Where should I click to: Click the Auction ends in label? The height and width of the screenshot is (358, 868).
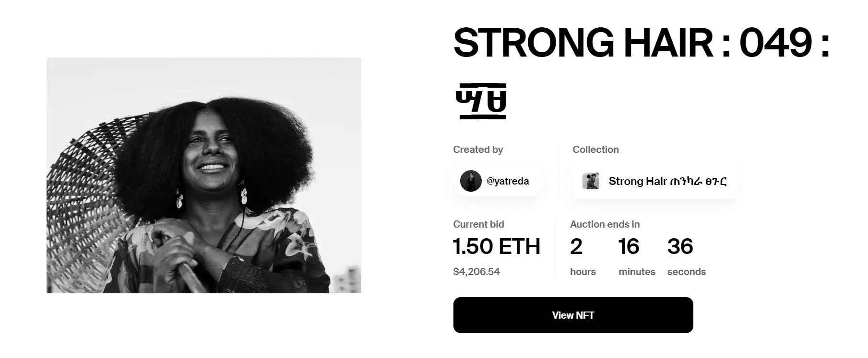(605, 224)
